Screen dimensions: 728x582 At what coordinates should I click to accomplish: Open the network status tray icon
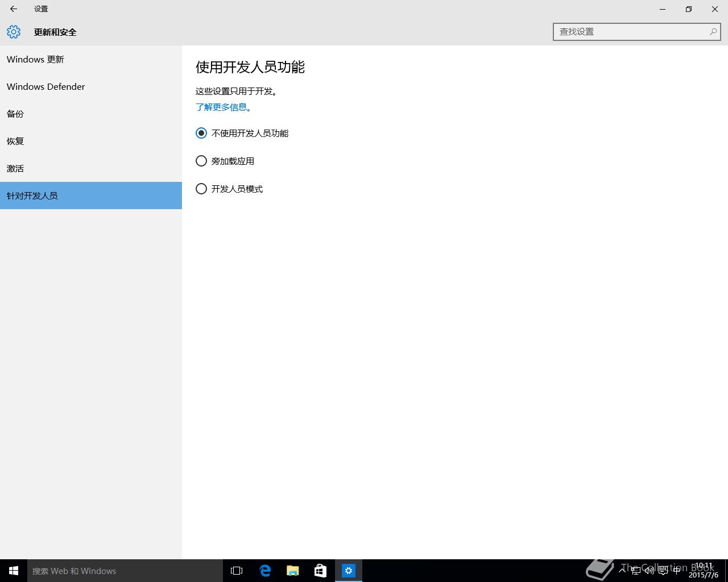636,571
